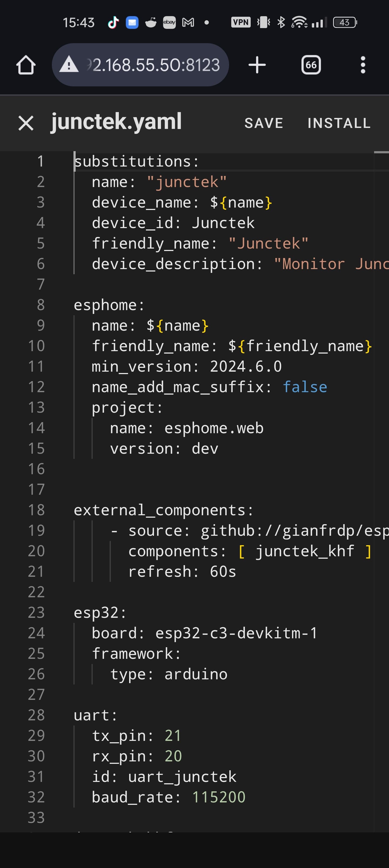Viewport: 389px width, 868px height.
Task: Close the junctek.yaml editor with X
Action: (x=26, y=123)
